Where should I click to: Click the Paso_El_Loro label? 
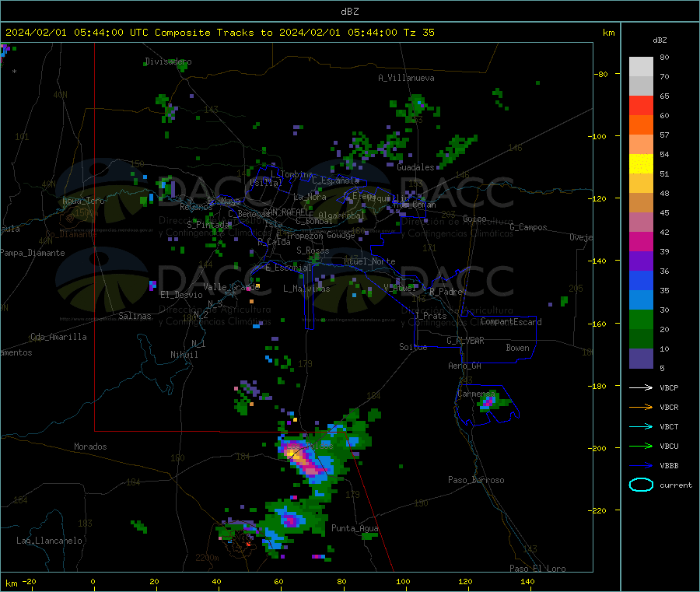[x=537, y=569]
